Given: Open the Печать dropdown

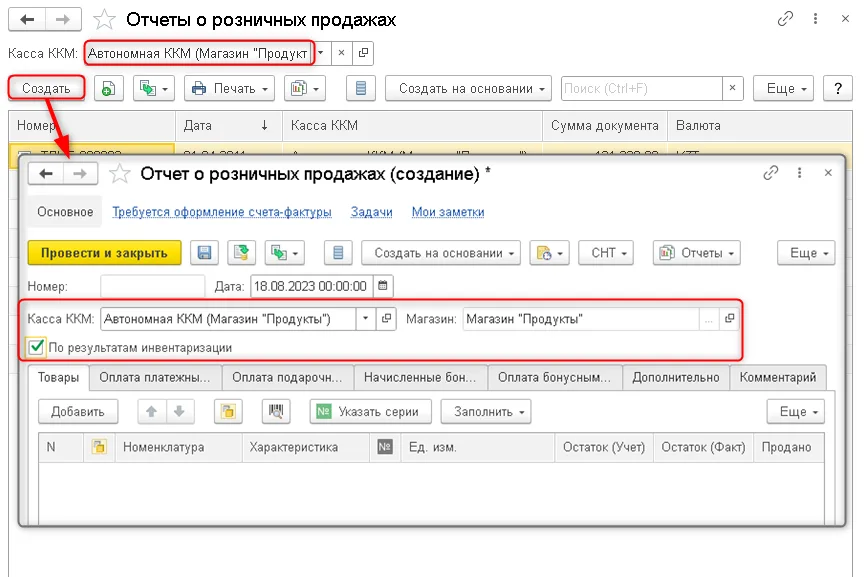Looking at the screenshot, I should (229, 88).
